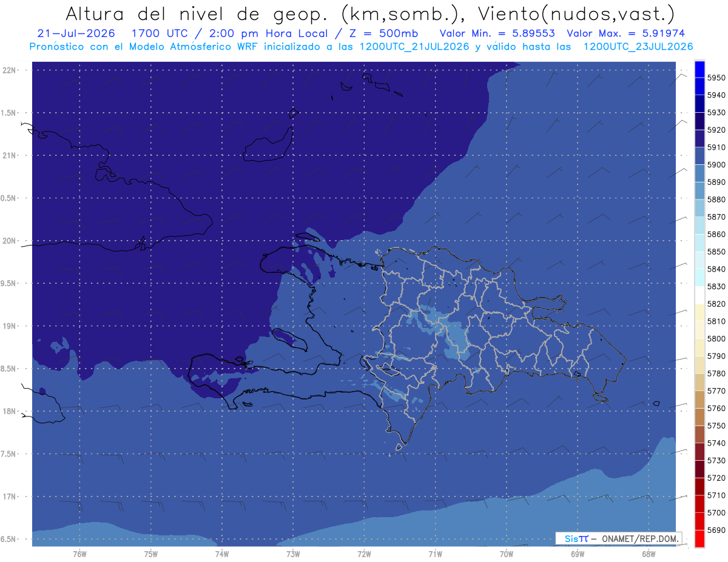Click the '5800' color bar value
728x562 pixels.
(x=716, y=338)
